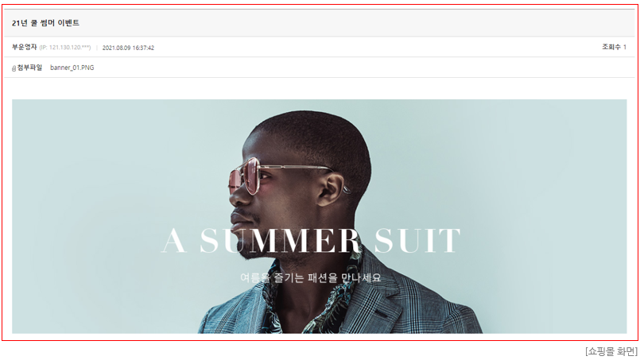Click the post timestamp 2021.08.09 16:37:42
Screen dimensions: 644x364
point(128,48)
